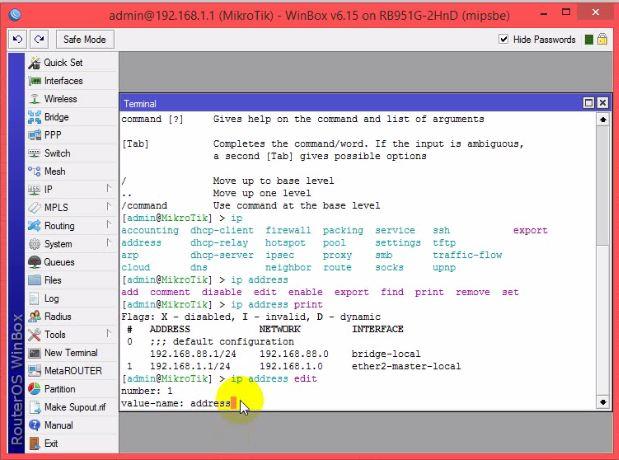
Task: Open the MetaROUTER icon
Action: point(34,371)
